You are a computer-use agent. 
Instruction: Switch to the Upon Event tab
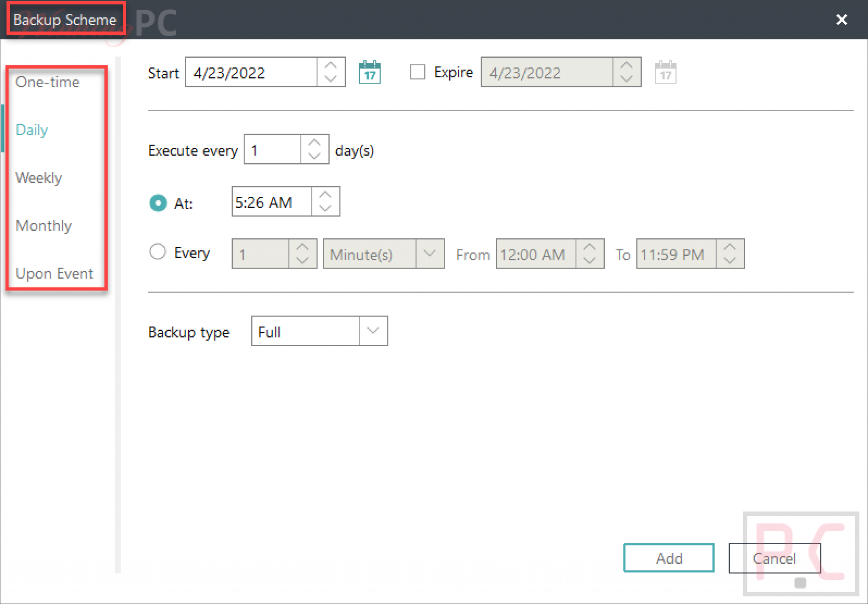(54, 274)
